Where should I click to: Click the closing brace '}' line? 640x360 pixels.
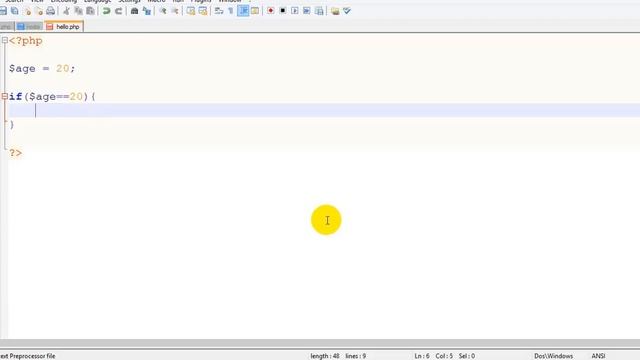[x=11, y=124]
